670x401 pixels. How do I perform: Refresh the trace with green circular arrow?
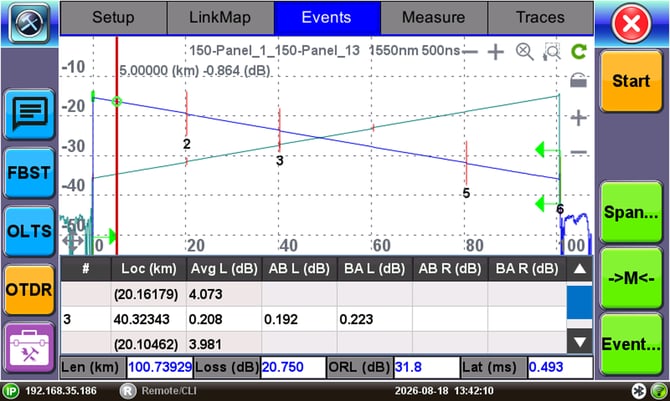coord(579,52)
